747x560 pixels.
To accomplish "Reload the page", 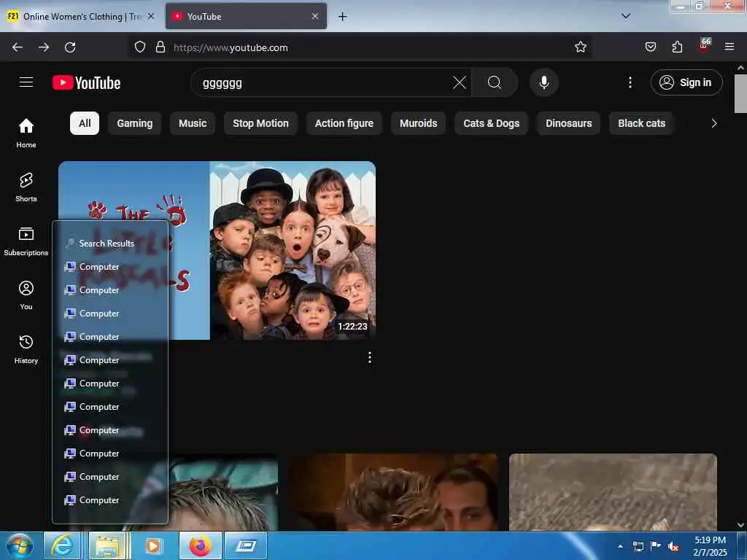I will 70,47.
